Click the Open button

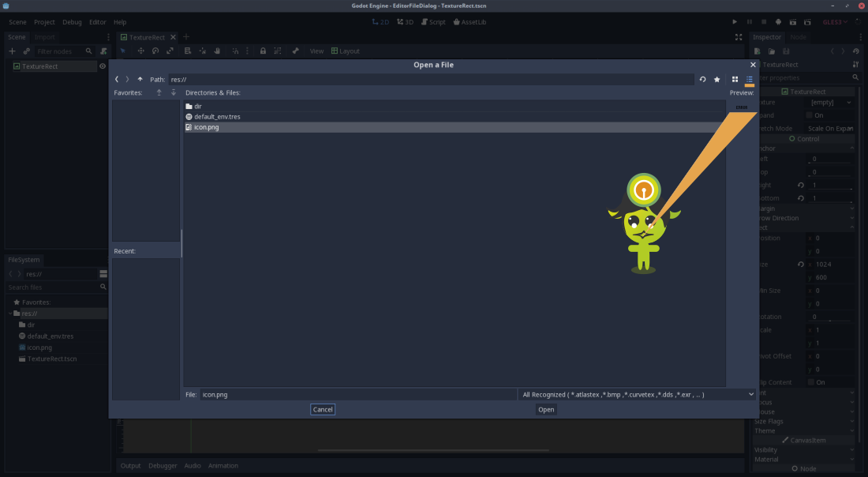point(546,409)
